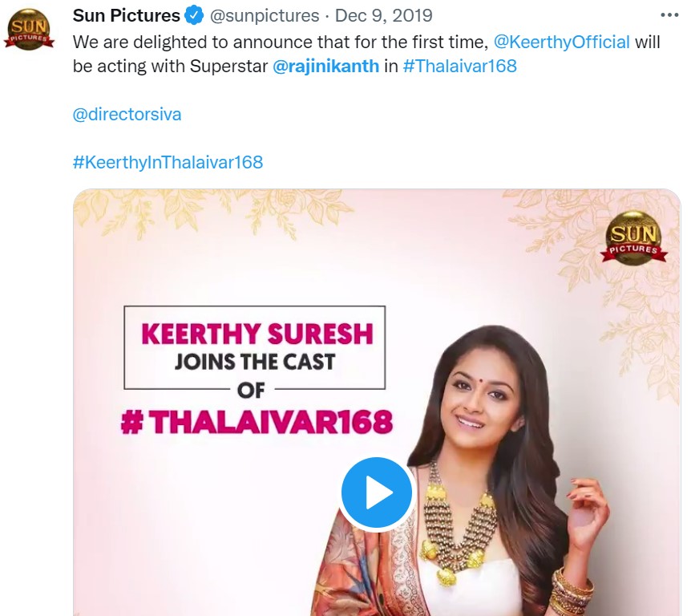Viewport: 691px width, 616px height.
Task: Click the @directorsiva mention
Action: click(x=126, y=114)
